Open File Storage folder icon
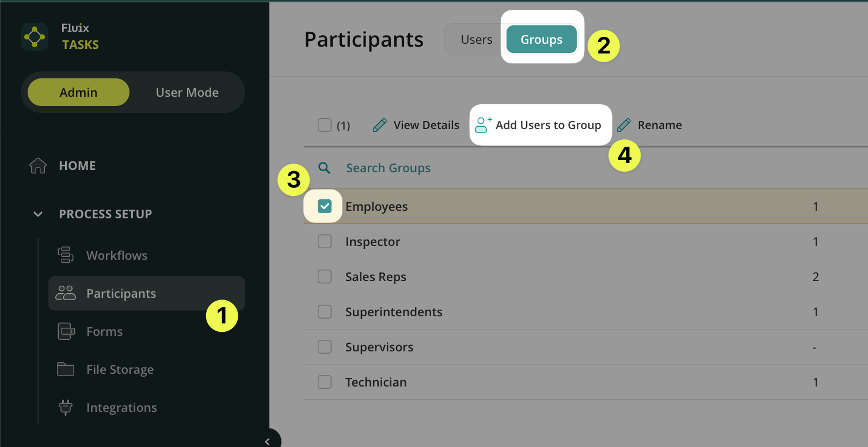 click(x=66, y=369)
